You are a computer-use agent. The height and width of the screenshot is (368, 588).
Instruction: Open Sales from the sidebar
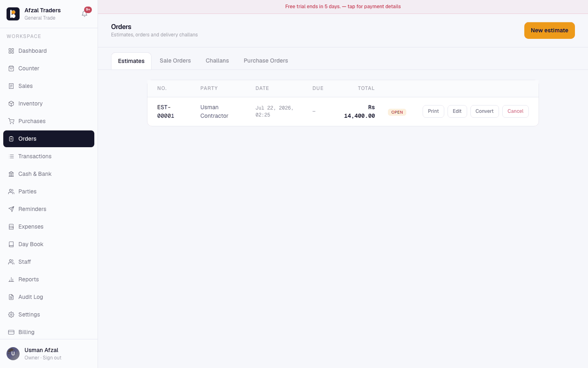49,86
